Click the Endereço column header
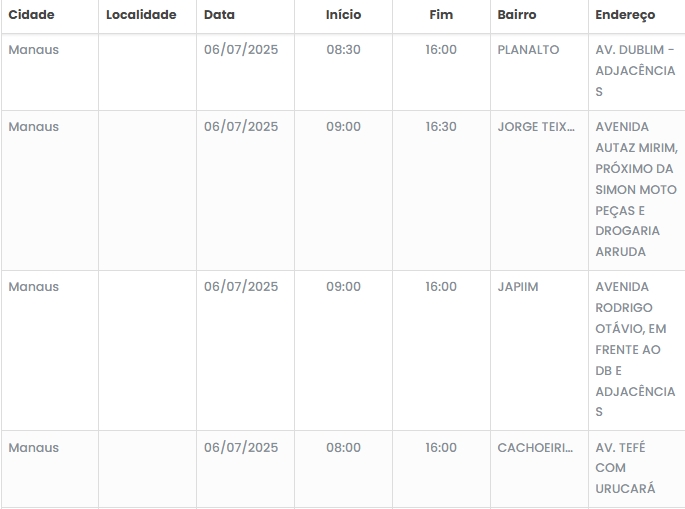This screenshot has width=685, height=509. [x=625, y=15]
